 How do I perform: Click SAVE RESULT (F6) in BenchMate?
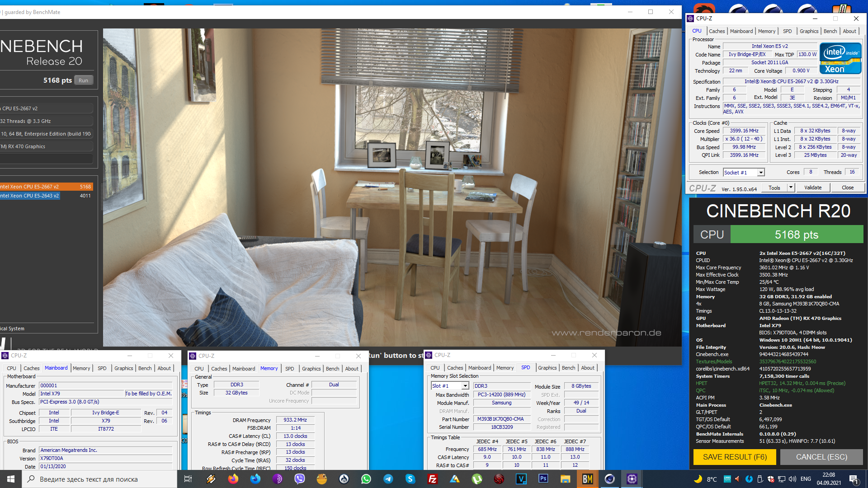tap(735, 457)
